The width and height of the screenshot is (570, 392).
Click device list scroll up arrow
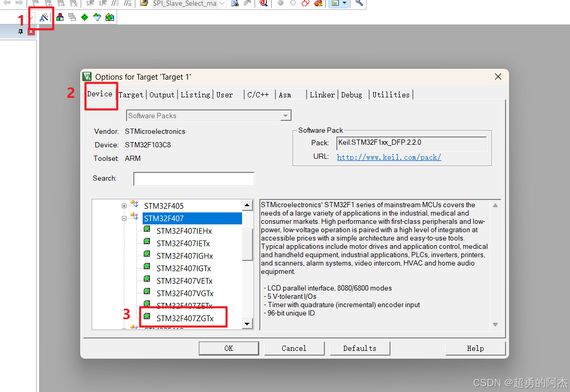(x=247, y=206)
